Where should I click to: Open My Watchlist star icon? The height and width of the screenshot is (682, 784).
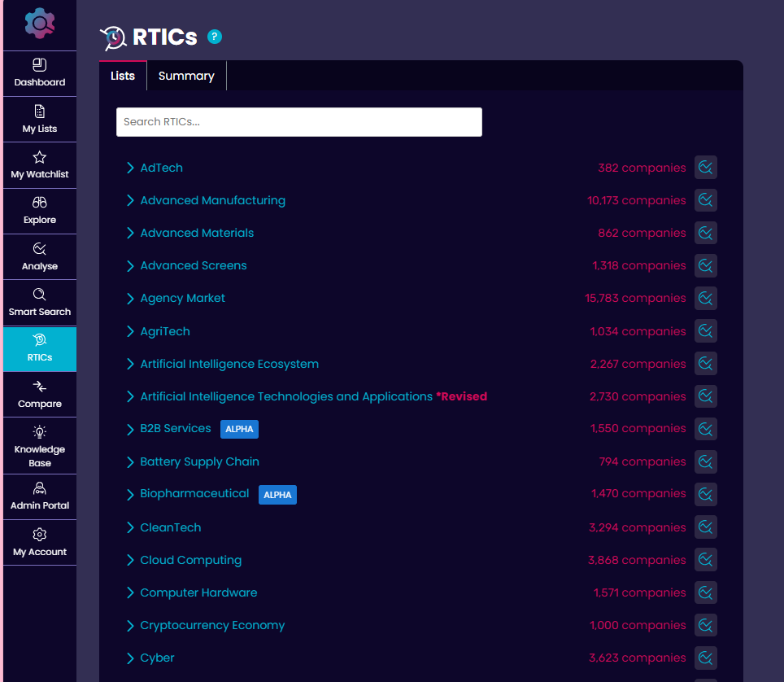pos(40,157)
